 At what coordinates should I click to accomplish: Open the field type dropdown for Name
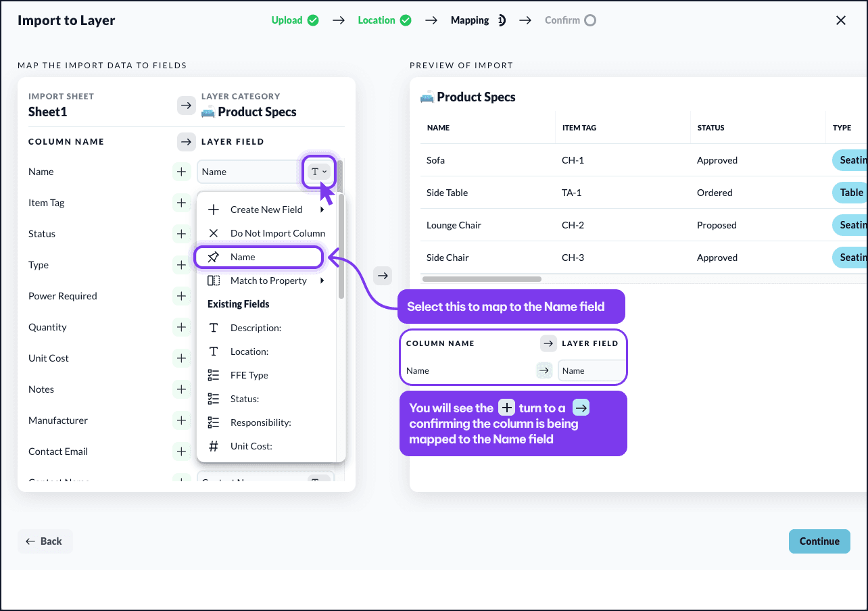[319, 172]
